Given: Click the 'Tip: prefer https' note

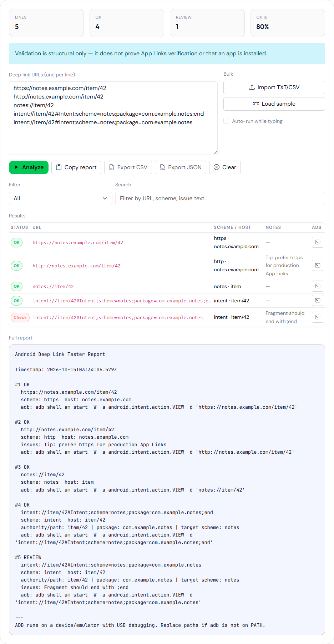Looking at the screenshot, I should 284,266.
